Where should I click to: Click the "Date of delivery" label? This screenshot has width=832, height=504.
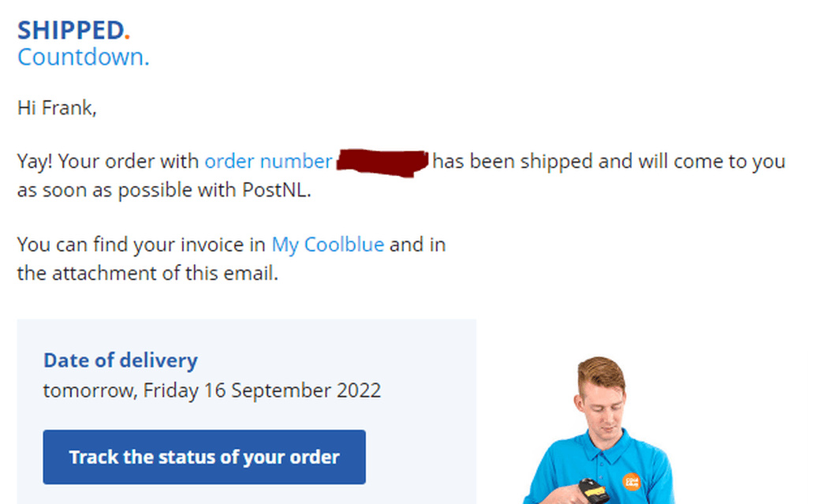(120, 360)
